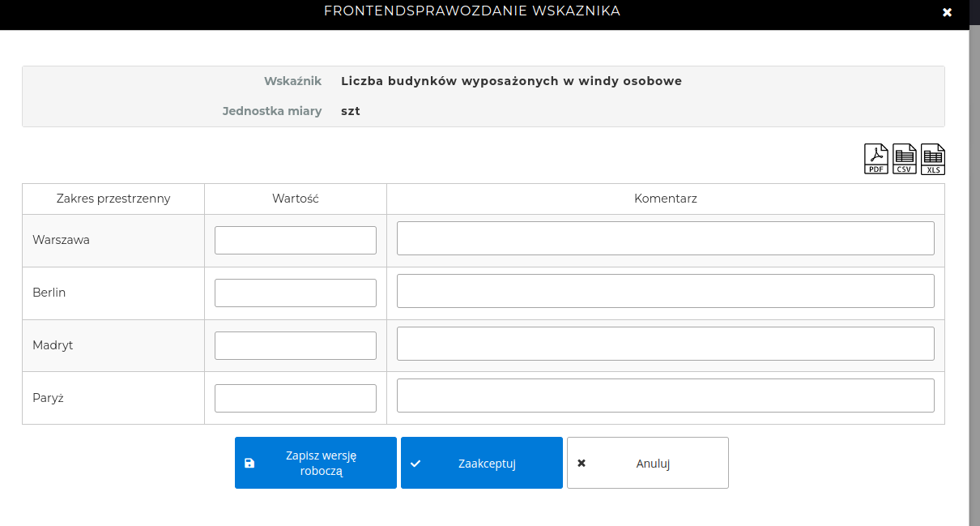This screenshot has height=526, width=980.
Task: Click the Wartość column header
Action: [296, 199]
